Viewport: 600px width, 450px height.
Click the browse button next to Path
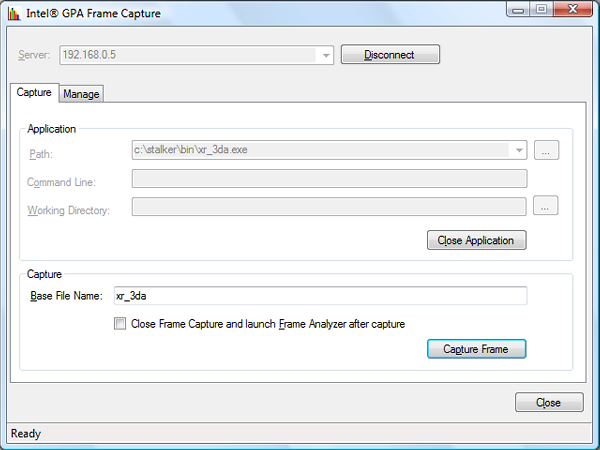pos(546,150)
